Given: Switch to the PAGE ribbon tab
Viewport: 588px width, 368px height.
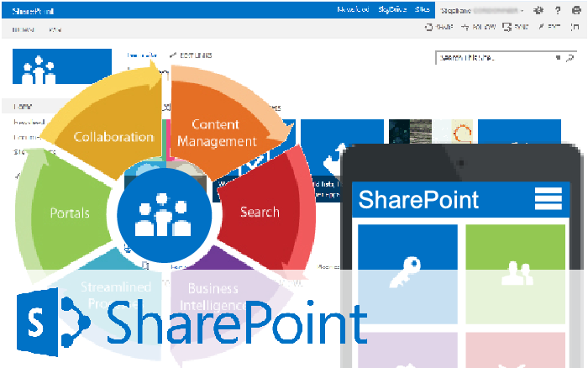Looking at the screenshot, I should click(55, 29).
